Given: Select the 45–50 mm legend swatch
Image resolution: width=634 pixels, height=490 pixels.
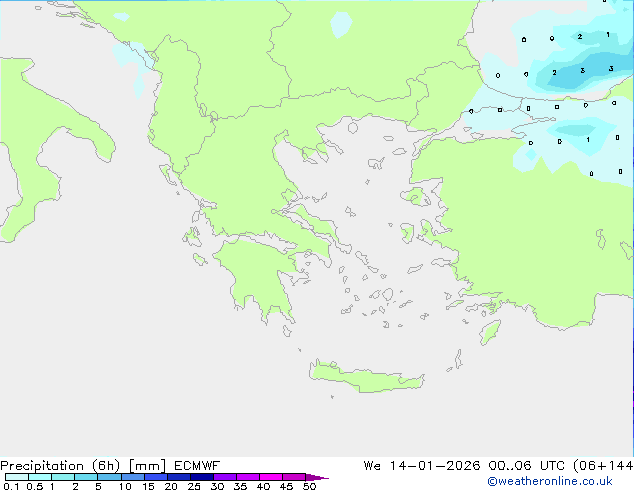Looking at the screenshot, I should coord(294,477).
